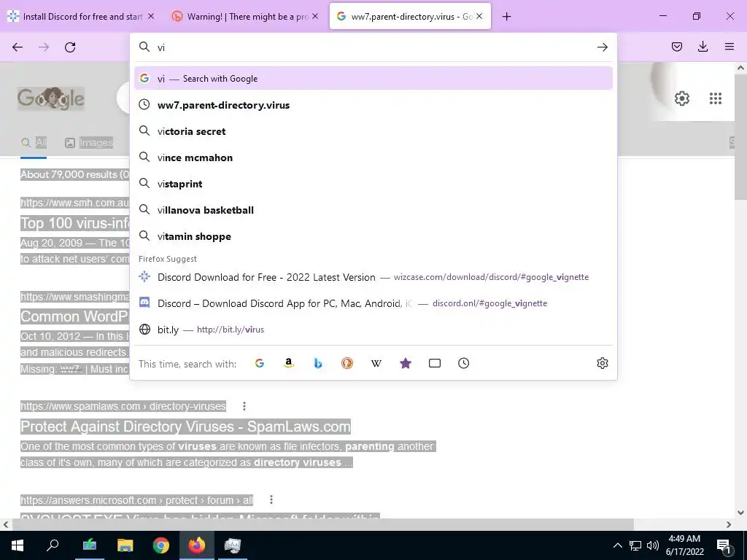
Task: Pick the 'victoria secret' suggestion
Action: pyautogui.click(x=373, y=131)
